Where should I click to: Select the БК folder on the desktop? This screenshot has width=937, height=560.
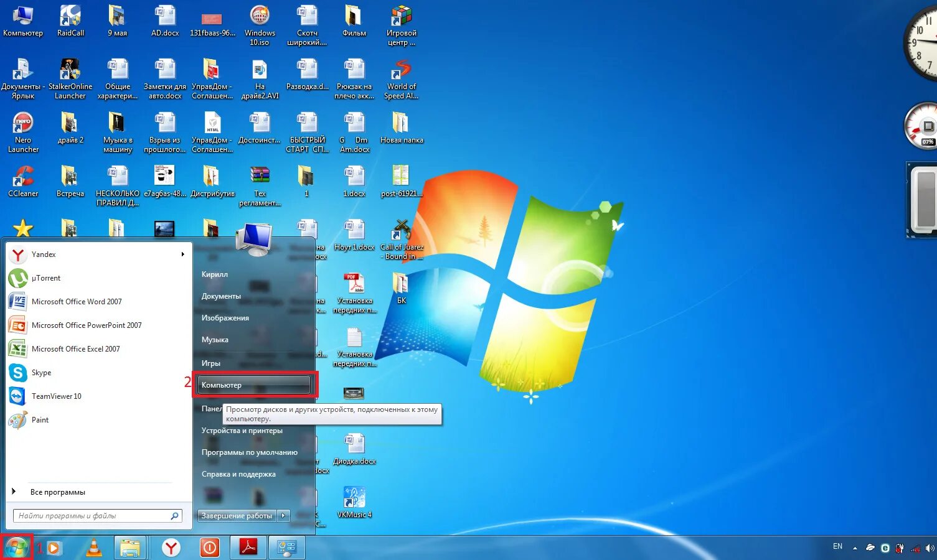402,289
